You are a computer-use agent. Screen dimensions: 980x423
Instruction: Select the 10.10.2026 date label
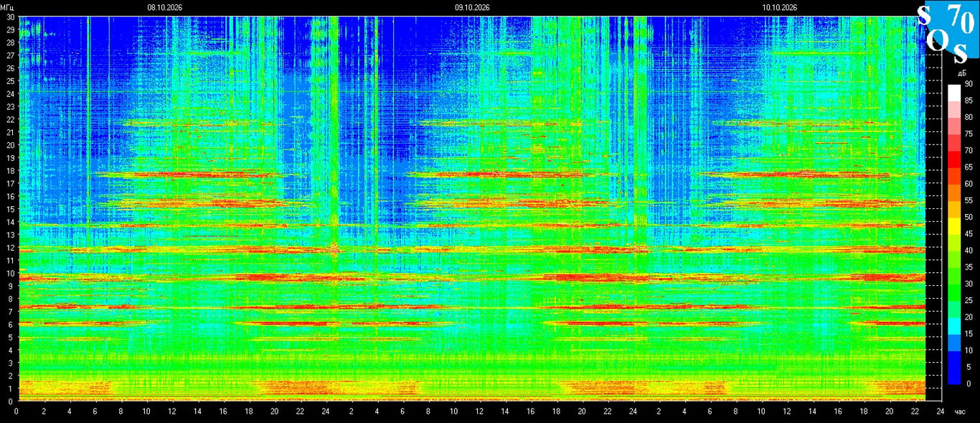[780, 7]
